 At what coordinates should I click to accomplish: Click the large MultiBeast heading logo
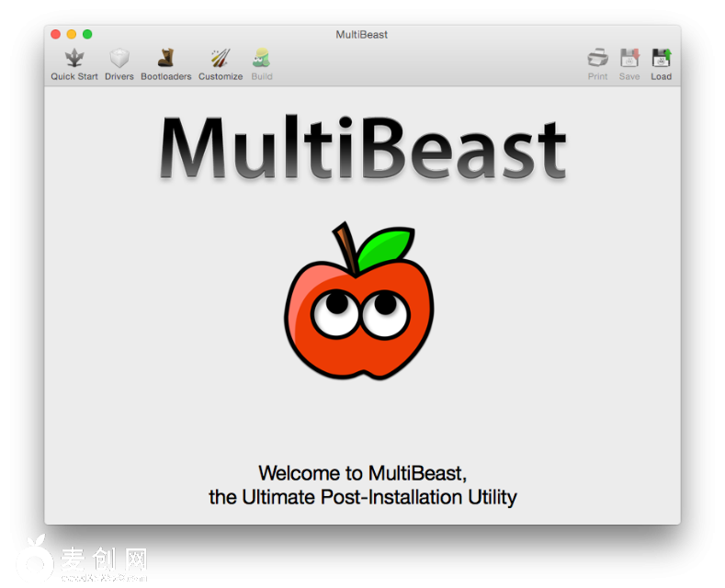[x=362, y=147]
